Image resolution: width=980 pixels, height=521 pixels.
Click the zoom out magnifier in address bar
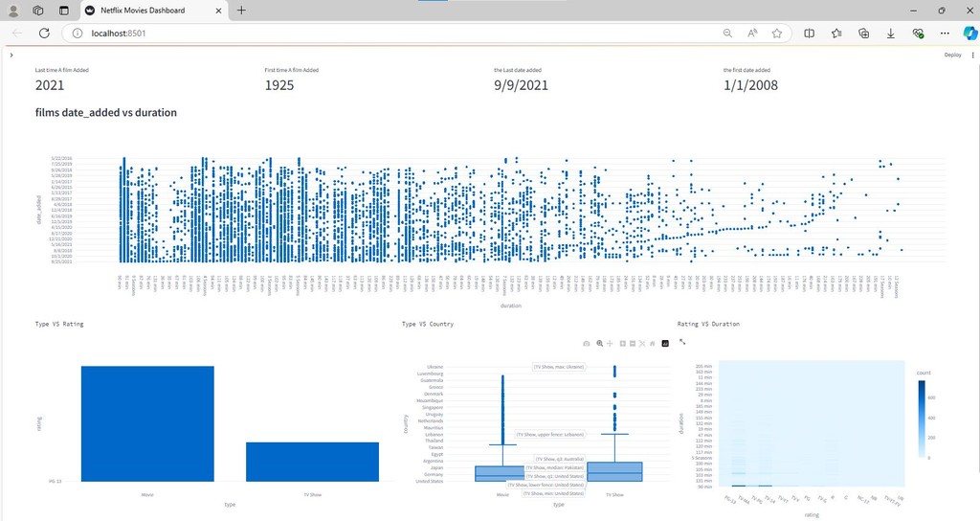click(727, 34)
